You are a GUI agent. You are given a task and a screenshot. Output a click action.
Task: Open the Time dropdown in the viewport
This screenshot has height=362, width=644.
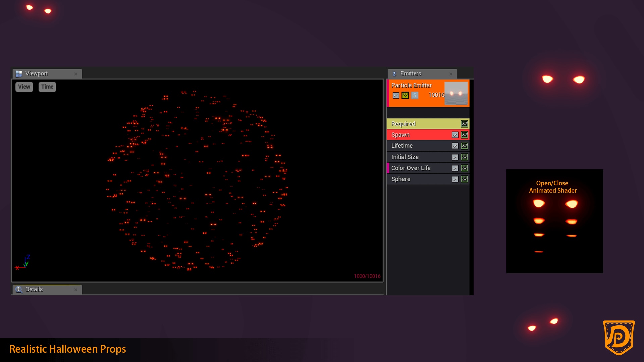pos(47,87)
